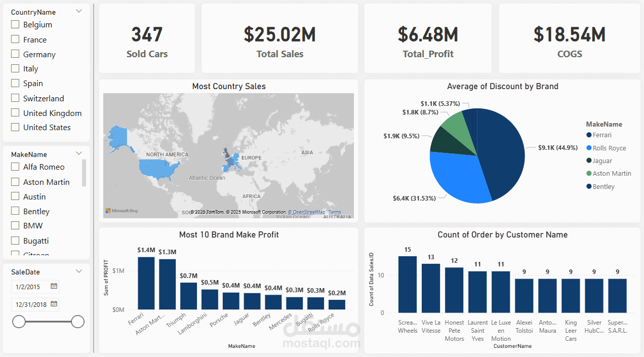Click the $1.9K (9.5%) pie label

coord(401,136)
